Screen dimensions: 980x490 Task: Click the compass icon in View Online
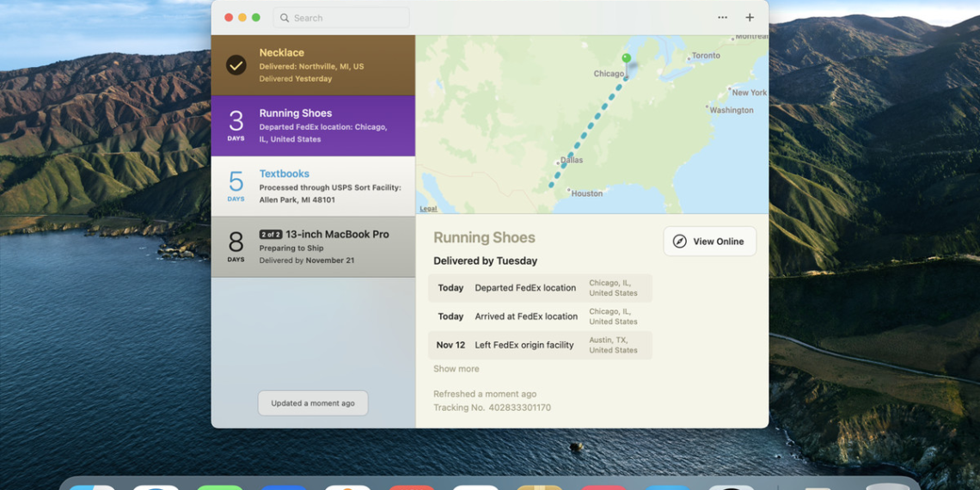[x=679, y=242]
